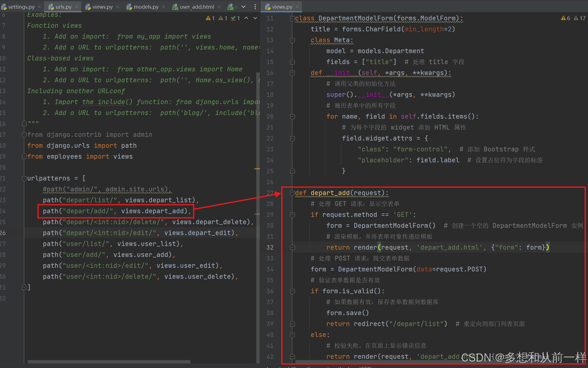
Task: Switch to the models.py tab
Action: click(x=146, y=7)
